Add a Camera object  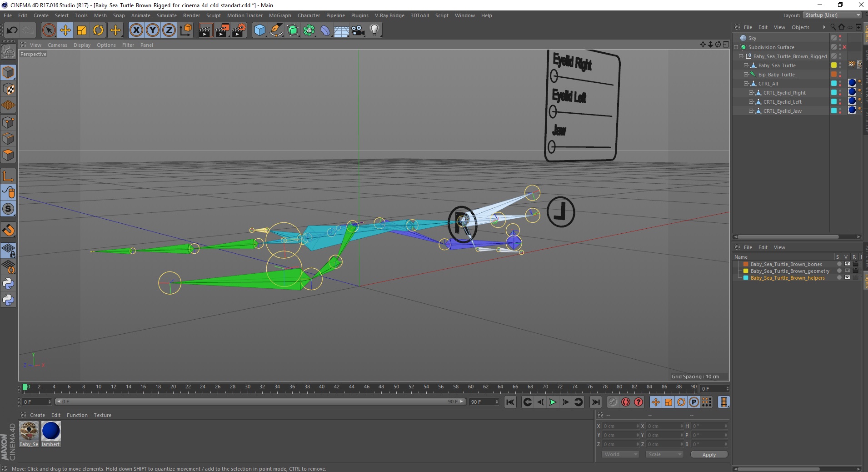[x=358, y=30]
